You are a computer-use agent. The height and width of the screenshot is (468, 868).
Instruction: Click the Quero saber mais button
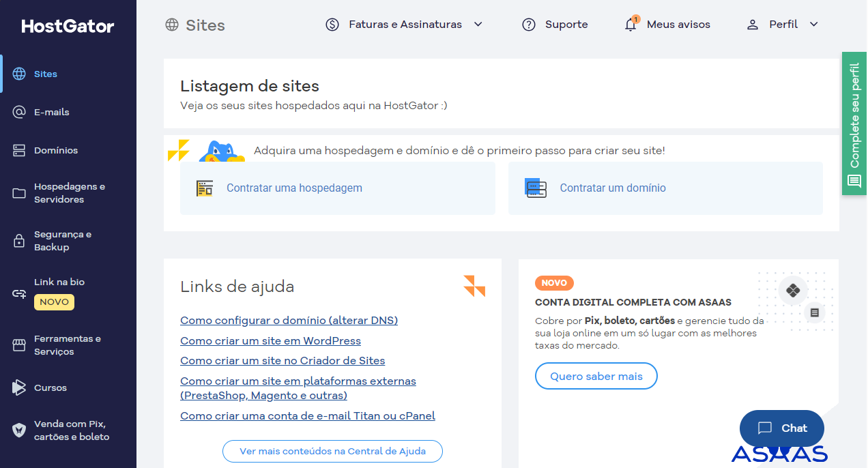coord(596,377)
